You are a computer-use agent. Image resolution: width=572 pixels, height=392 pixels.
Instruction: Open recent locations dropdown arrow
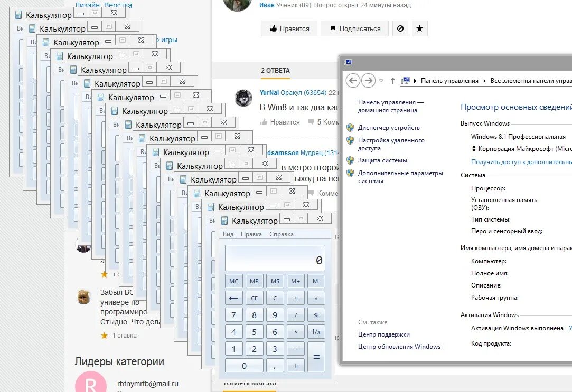381,81
